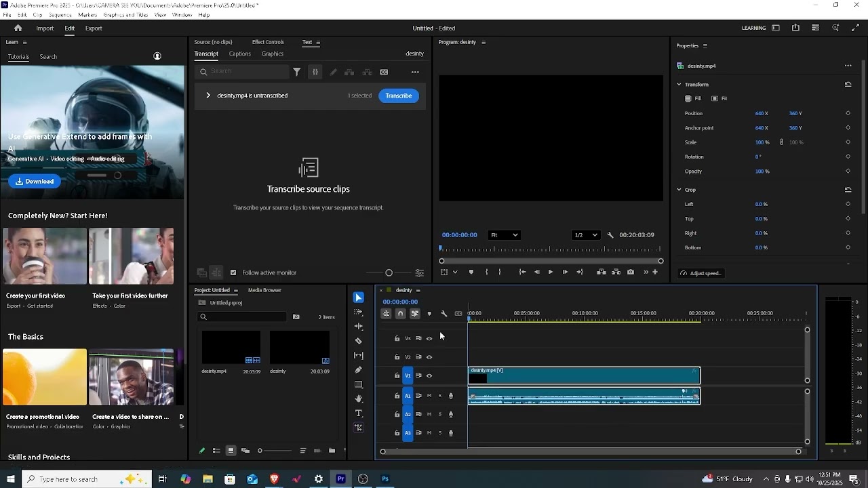Viewport: 868px width, 488px height.
Task: Select the Hand tool
Action: 359,399
